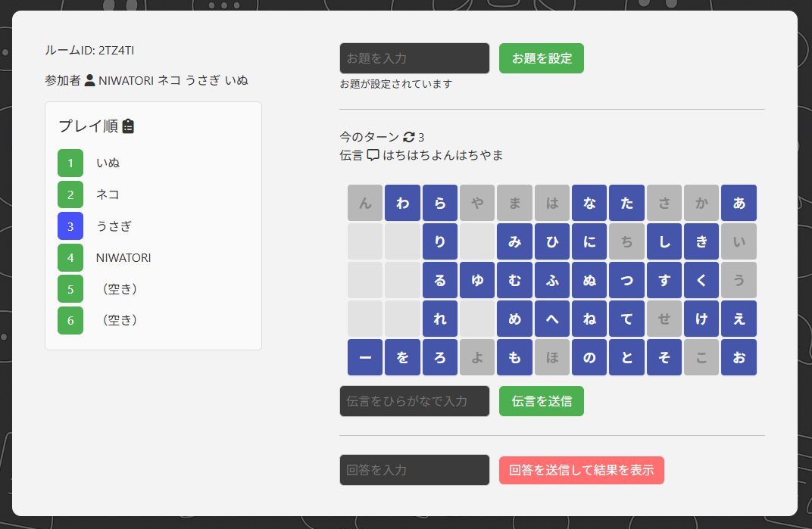The image size is (812, 529).
Task: Tap the の kana key
Action: tap(589, 357)
